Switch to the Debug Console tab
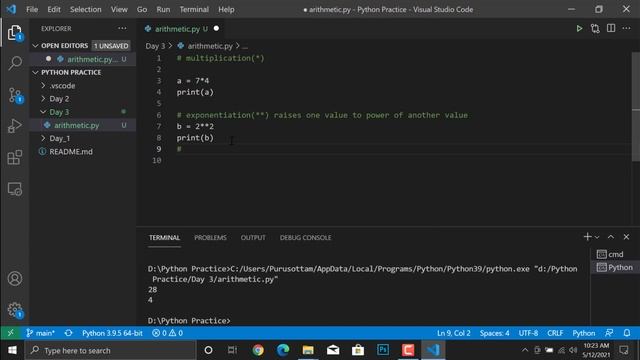Screen dimensions: 640x360 click(305, 238)
